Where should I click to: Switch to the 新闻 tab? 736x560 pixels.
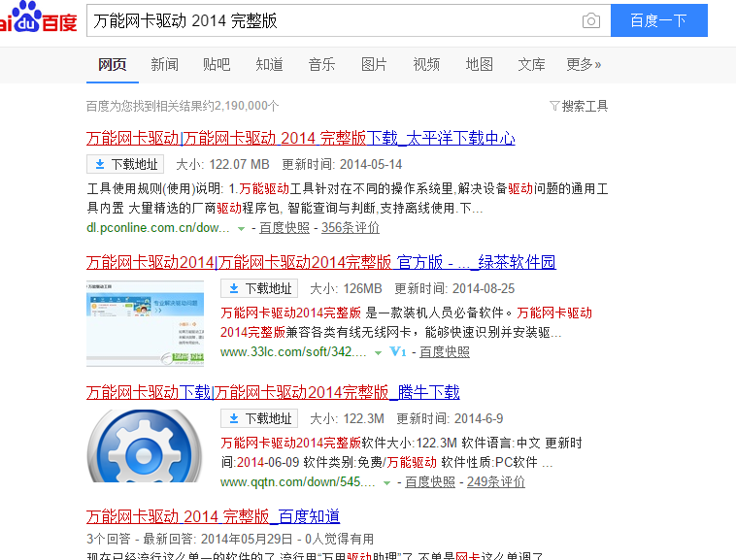click(164, 64)
